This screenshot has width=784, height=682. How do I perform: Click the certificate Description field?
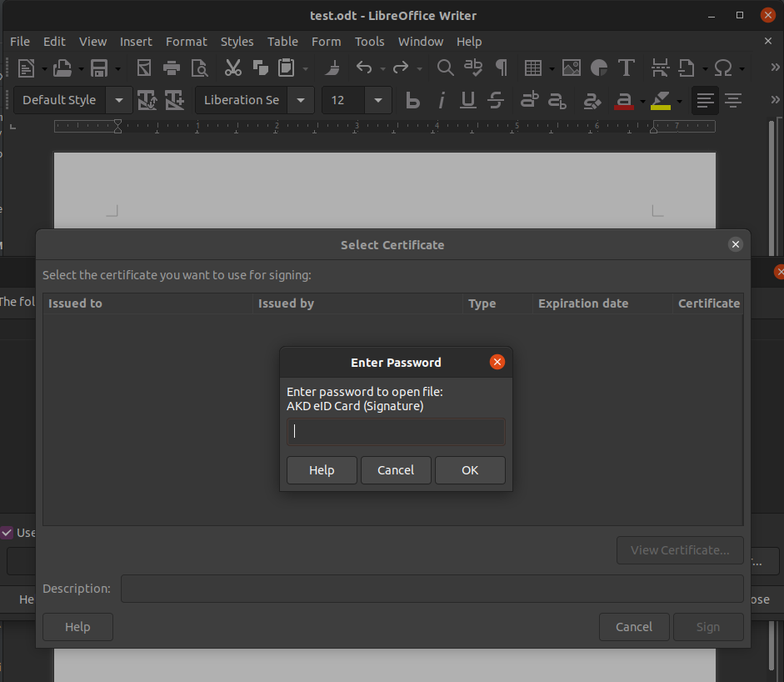point(432,589)
